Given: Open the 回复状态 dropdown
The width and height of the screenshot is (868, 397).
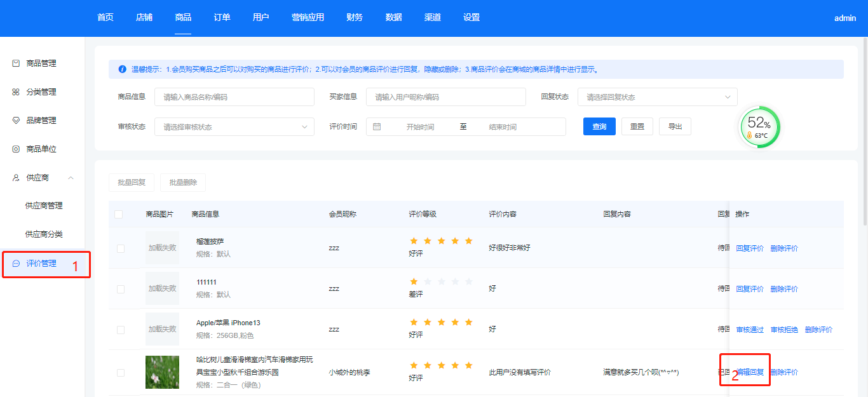Looking at the screenshot, I should (657, 97).
